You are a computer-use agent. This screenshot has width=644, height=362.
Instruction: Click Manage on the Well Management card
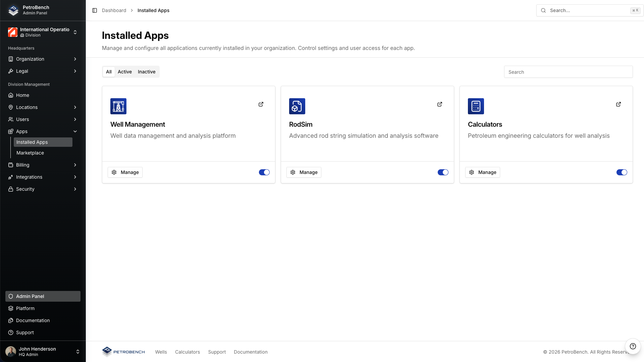pos(125,172)
